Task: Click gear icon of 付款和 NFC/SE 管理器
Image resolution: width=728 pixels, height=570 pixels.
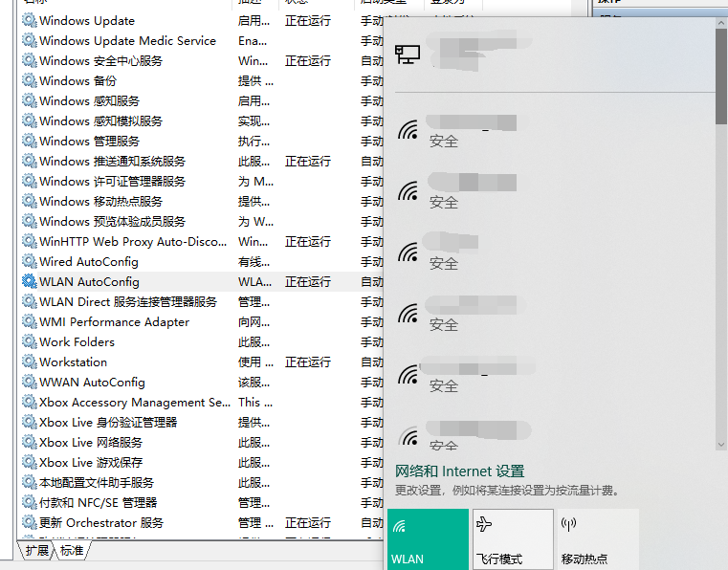Action: [30, 502]
